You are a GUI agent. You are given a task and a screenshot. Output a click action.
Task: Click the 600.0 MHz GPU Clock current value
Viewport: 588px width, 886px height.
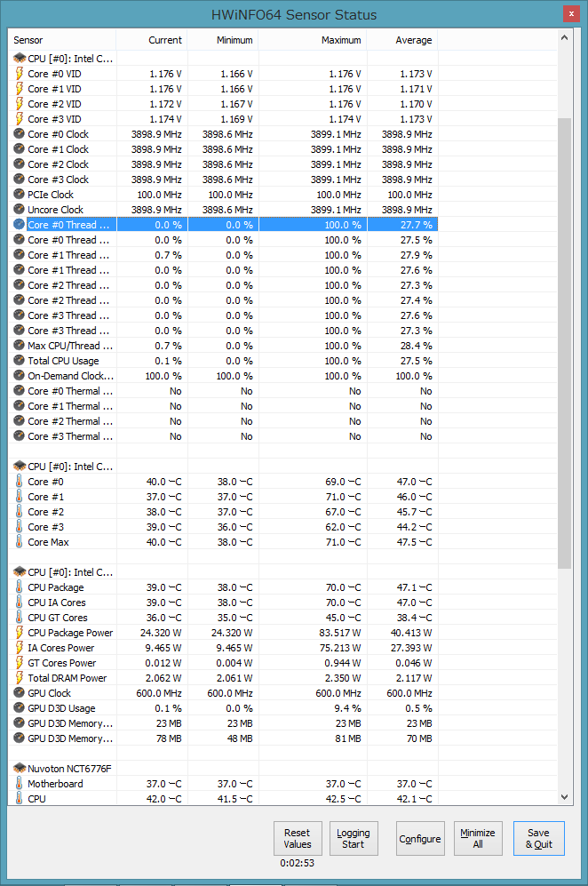159,693
